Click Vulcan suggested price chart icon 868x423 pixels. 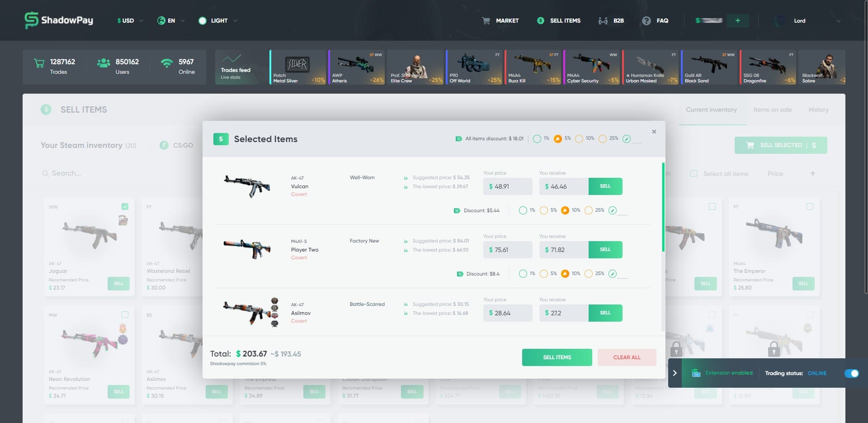pos(406,178)
